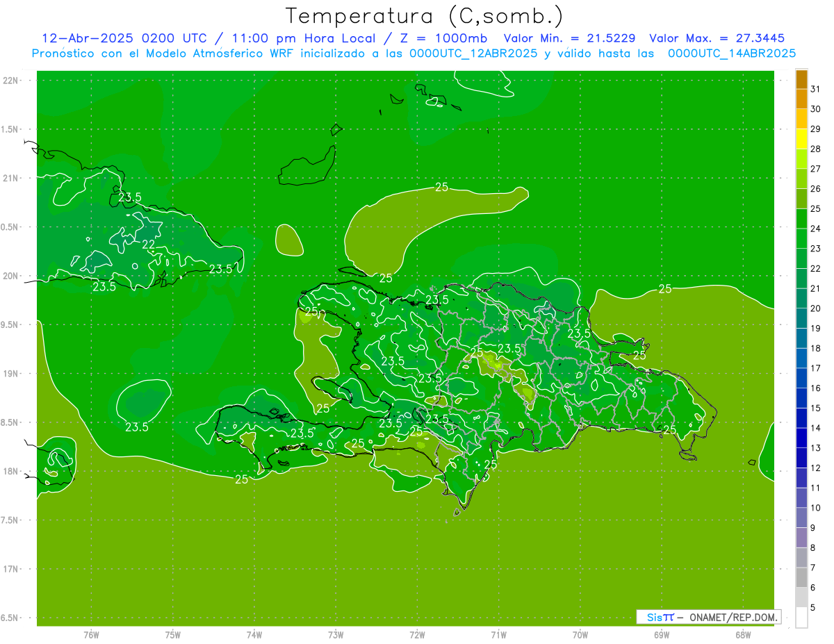Click the 'Valor Max. = 27.3445' text
The width and height of the screenshot is (834, 644).
(717, 38)
